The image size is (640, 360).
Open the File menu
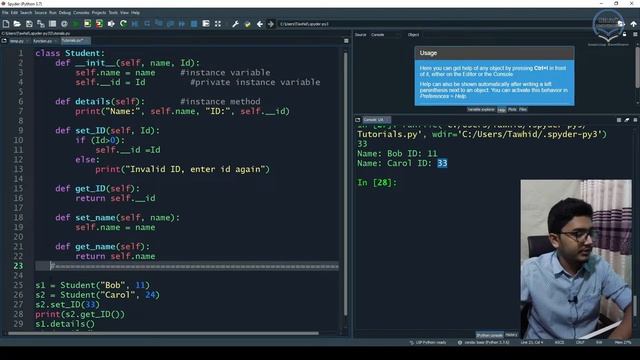click(5, 13)
